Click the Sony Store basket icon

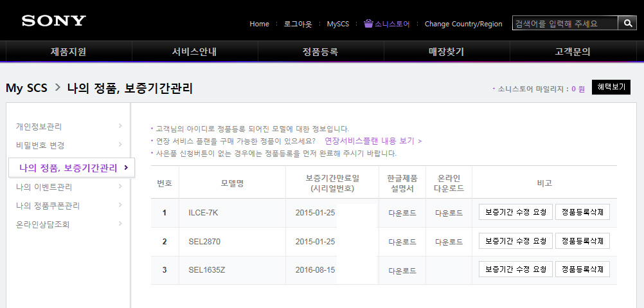click(368, 24)
